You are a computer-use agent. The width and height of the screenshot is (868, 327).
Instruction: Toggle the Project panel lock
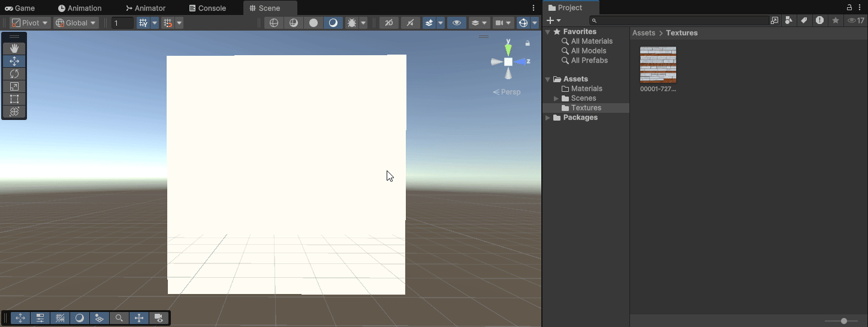pos(849,8)
